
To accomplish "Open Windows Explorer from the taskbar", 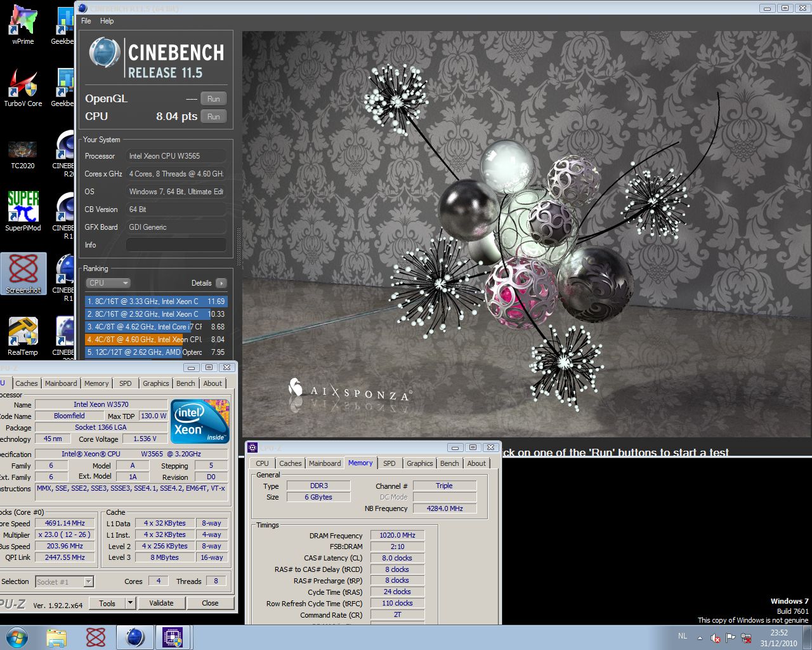I will click(56, 637).
